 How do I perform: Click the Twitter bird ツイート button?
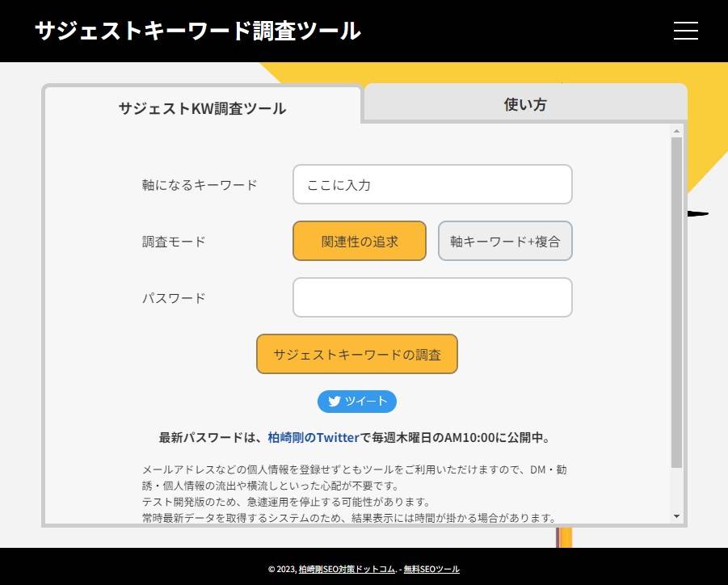(x=357, y=402)
